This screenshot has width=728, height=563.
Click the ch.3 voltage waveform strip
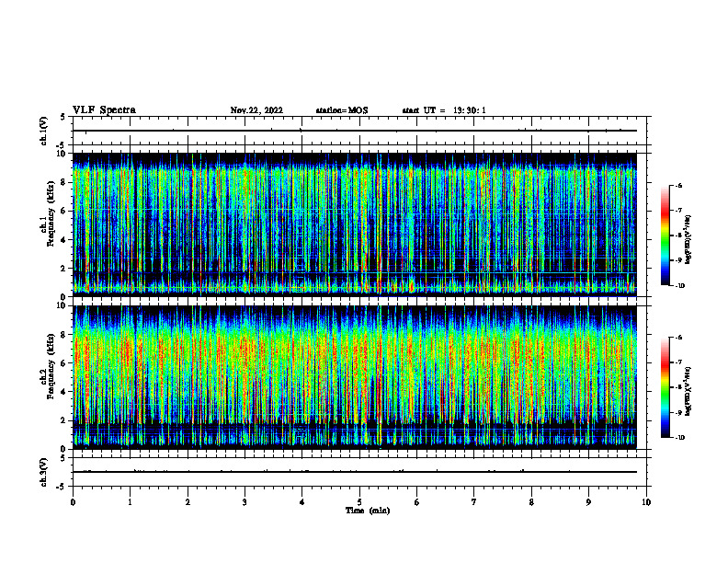pos(359,472)
